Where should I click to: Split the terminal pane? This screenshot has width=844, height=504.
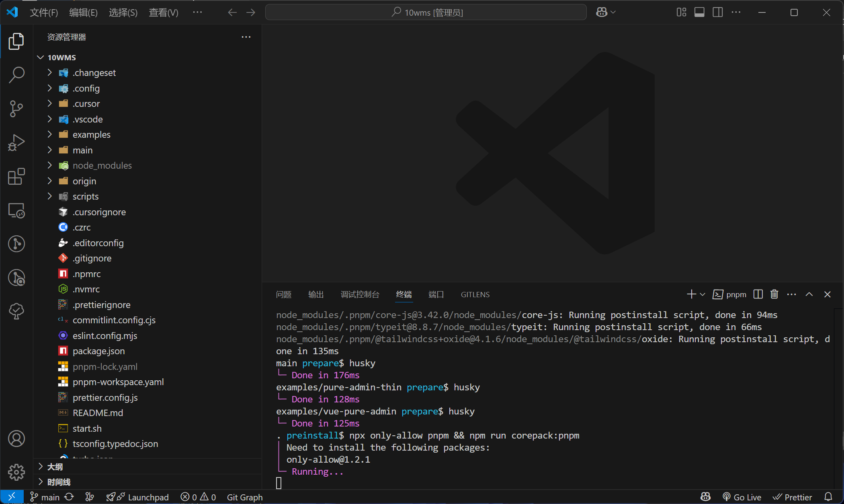coord(758,294)
